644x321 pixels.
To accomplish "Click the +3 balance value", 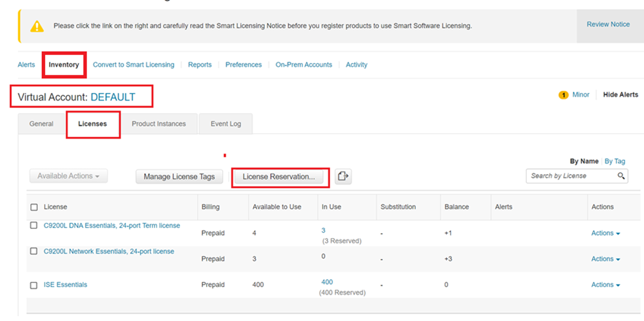I will click(x=448, y=259).
